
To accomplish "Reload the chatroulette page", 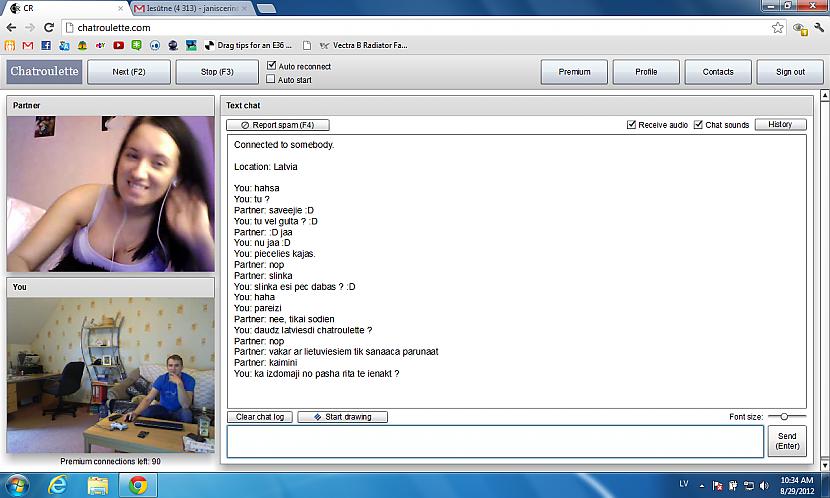I will [49, 28].
